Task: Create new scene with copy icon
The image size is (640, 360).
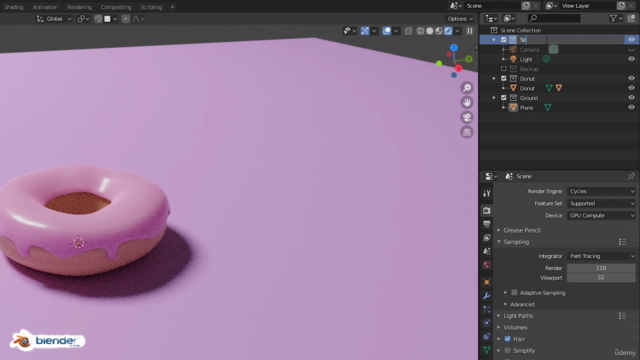Action: [x=526, y=6]
